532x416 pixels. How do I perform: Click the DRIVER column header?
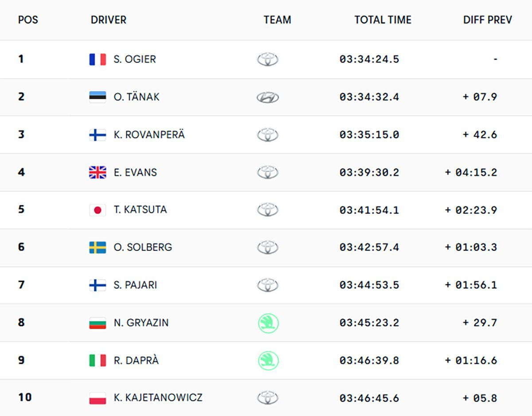tap(109, 20)
